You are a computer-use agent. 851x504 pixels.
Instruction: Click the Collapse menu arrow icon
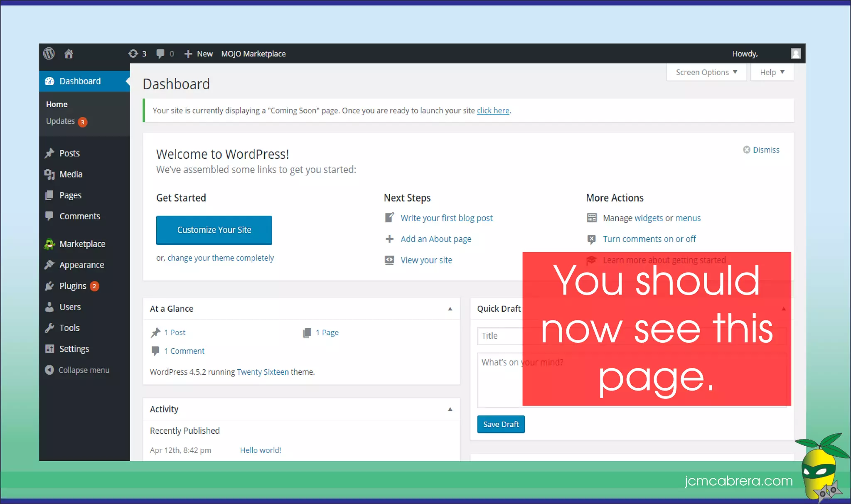pyautogui.click(x=49, y=370)
